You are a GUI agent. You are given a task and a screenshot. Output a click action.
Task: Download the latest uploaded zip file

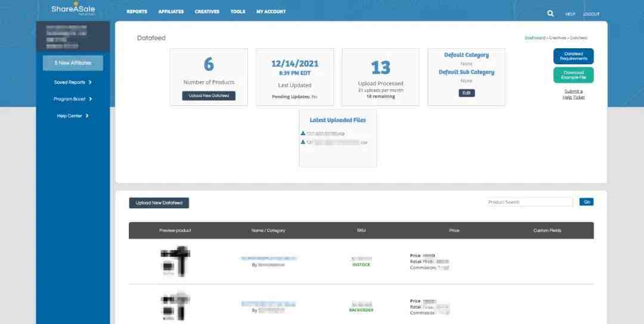pos(326,133)
